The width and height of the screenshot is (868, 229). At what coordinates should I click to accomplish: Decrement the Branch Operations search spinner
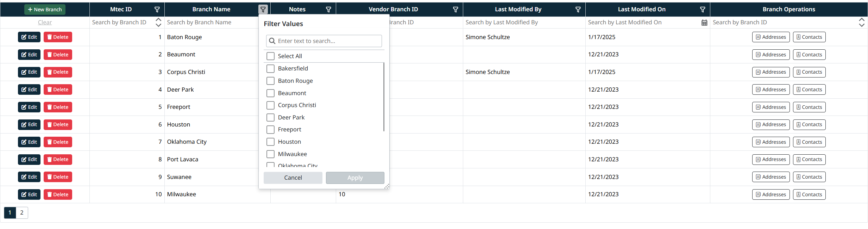pyautogui.click(x=862, y=25)
